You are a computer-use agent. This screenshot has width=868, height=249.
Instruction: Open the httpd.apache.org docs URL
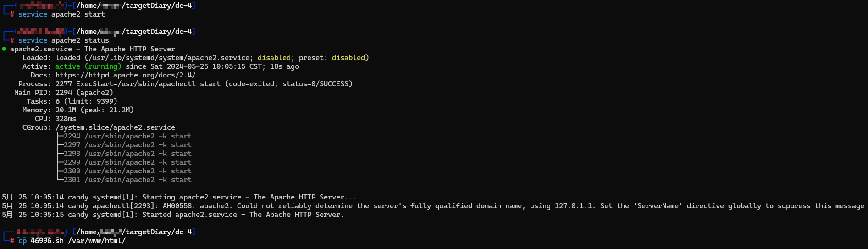[125, 75]
